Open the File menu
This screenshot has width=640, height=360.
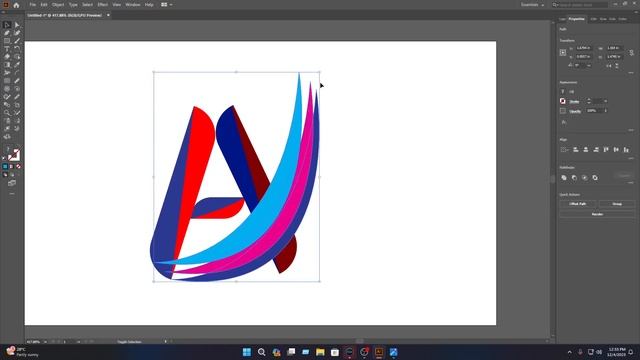(33, 5)
